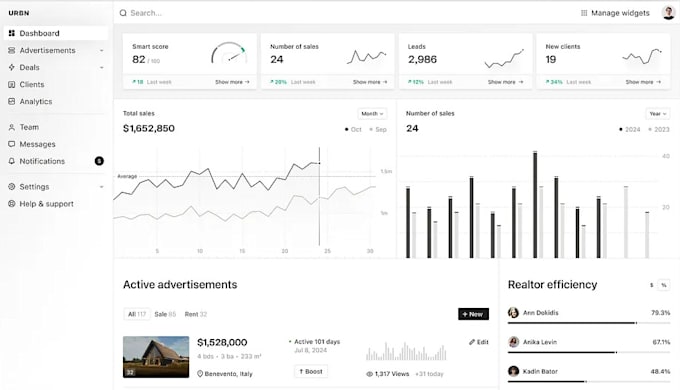Click the Benevento location pin icon

tap(200, 374)
